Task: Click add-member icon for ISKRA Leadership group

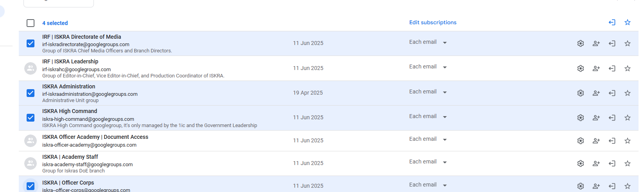Action: [x=596, y=68]
